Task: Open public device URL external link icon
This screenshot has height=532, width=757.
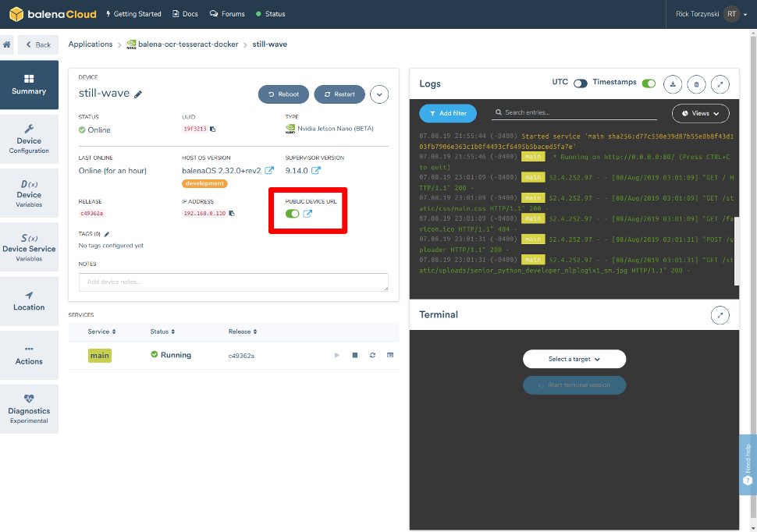Action: pyautogui.click(x=307, y=214)
